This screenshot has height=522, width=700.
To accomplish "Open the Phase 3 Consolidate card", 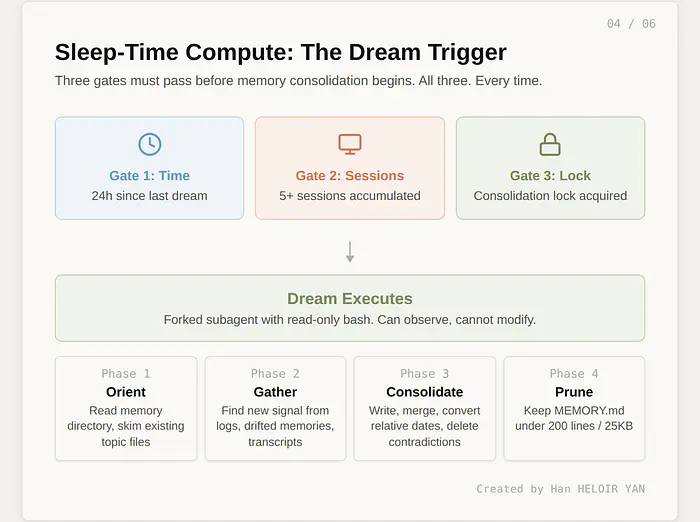I will coord(425,408).
